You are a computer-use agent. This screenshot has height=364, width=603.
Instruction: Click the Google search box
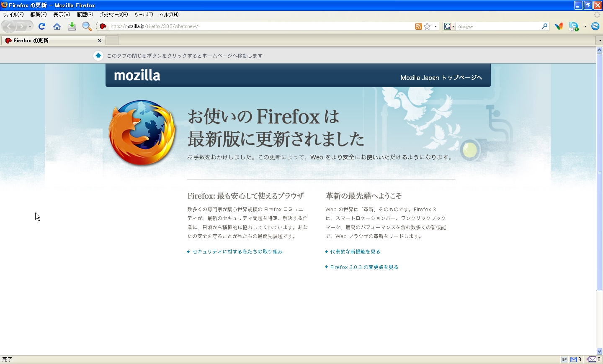498,26
